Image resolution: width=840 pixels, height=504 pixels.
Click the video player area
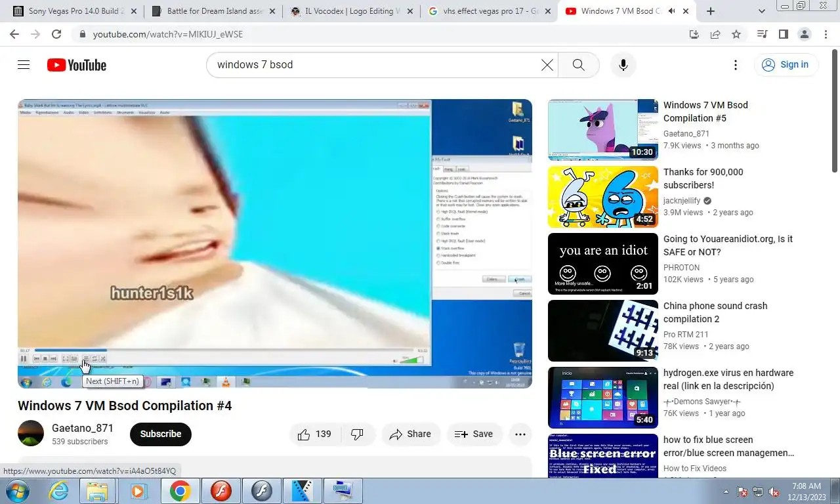(275, 243)
